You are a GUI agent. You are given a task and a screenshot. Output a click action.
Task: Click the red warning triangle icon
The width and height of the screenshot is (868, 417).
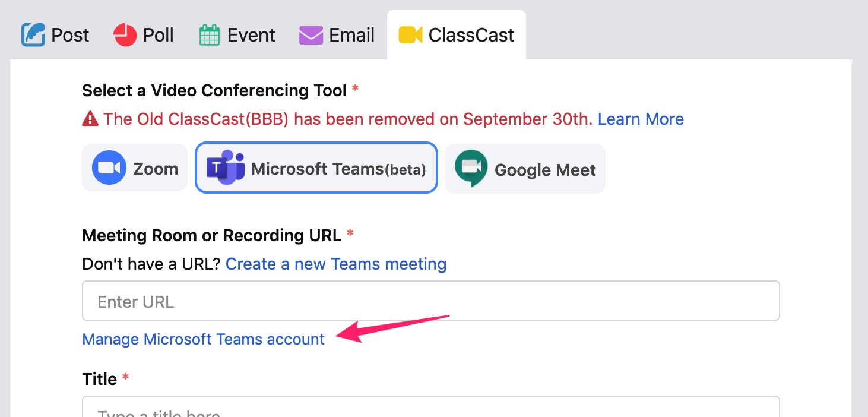(90, 119)
